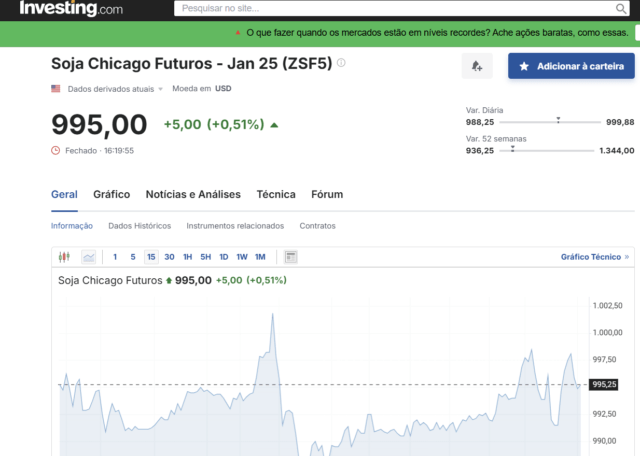Viewport: 640px width, 456px height.
Task: Select the candlestick chart type icon
Action: point(64,257)
